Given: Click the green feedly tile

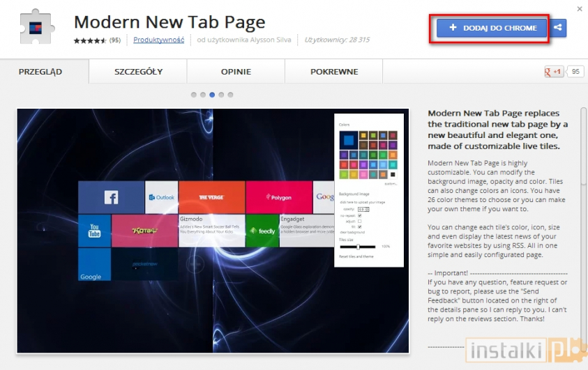Looking at the screenshot, I should point(262,231).
